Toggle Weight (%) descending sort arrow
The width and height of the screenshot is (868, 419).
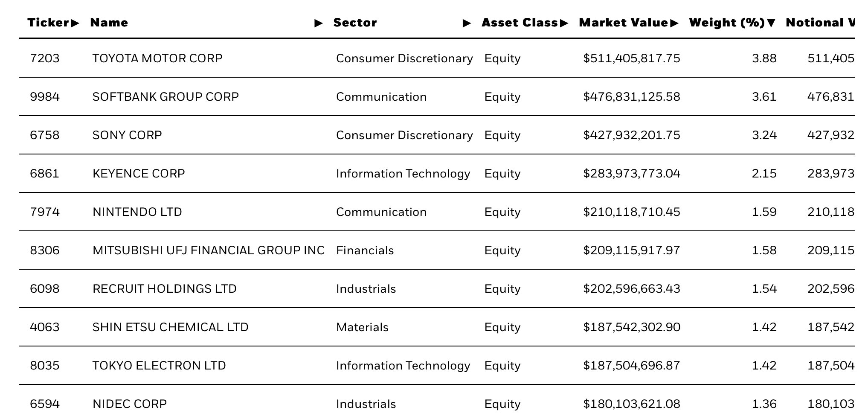[x=771, y=23]
